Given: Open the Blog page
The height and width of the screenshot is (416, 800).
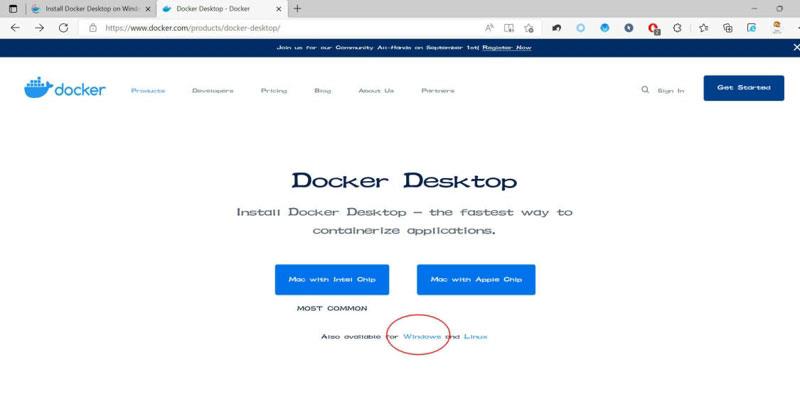Looking at the screenshot, I should pyautogui.click(x=322, y=91).
